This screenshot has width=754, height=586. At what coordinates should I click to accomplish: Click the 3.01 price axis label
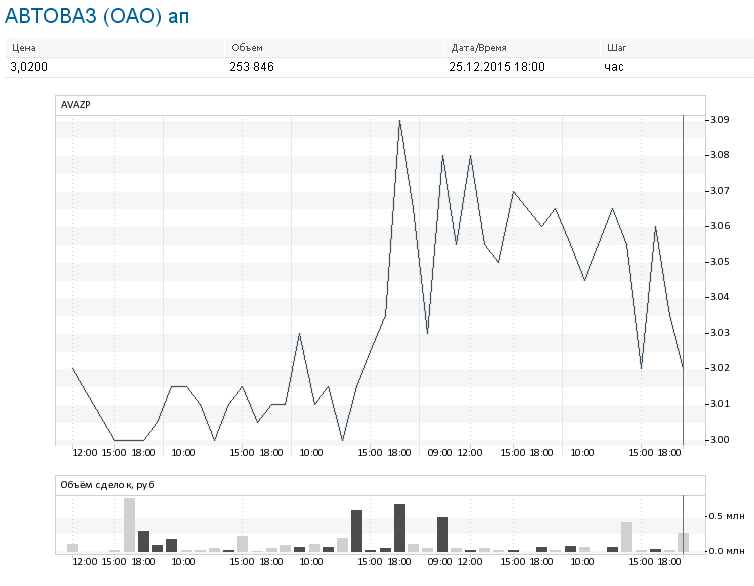720,404
